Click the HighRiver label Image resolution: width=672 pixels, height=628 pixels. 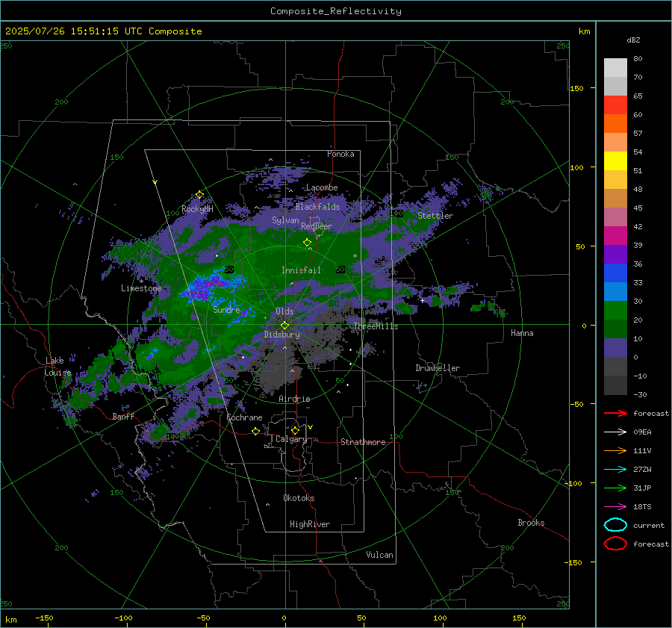tap(310, 524)
